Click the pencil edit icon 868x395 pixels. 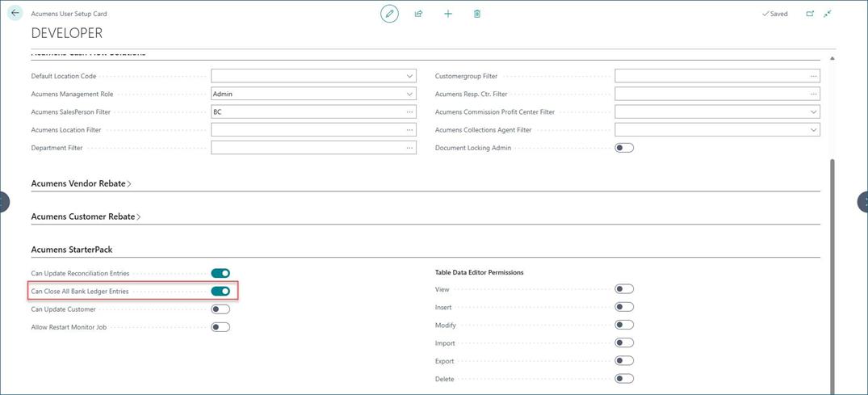point(389,13)
